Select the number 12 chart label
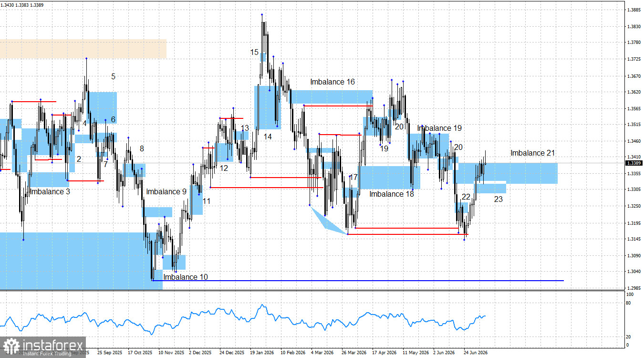 coord(224,168)
